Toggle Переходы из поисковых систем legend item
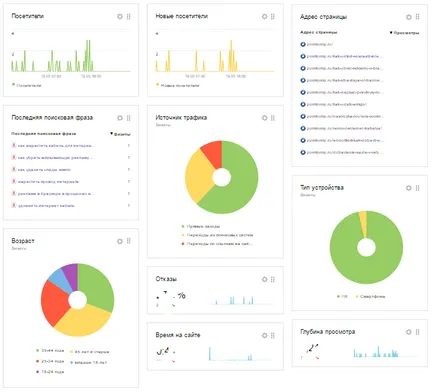Image resolution: width=434 pixels, height=392 pixels. click(217, 235)
